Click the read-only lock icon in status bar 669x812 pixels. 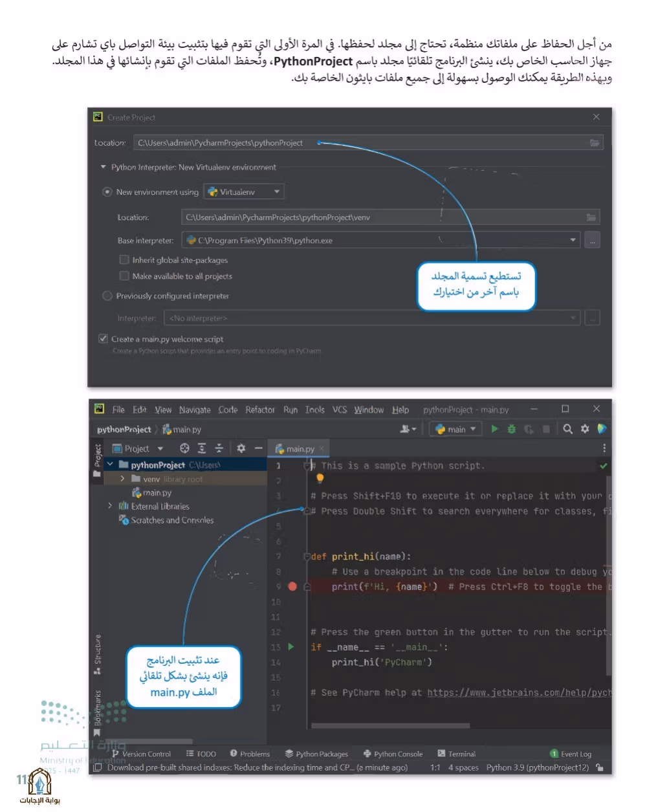(x=600, y=768)
